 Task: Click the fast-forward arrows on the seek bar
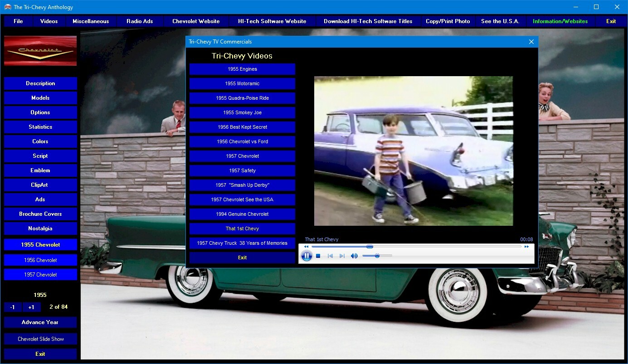coord(526,247)
